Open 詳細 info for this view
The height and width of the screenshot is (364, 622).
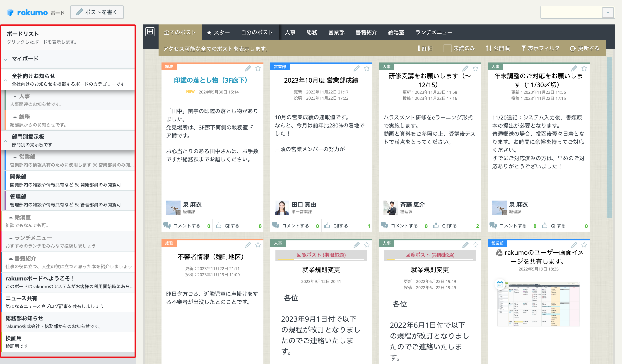[x=425, y=48]
